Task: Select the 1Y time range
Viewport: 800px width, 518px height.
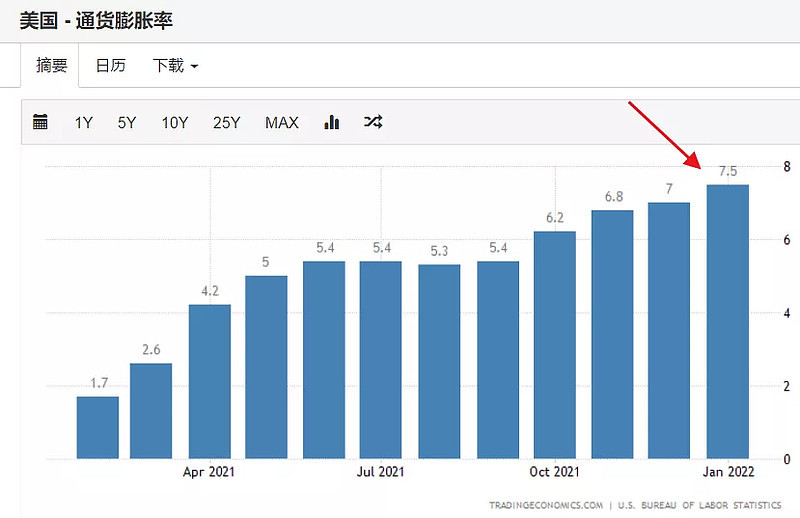Action: click(x=84, y=122)
